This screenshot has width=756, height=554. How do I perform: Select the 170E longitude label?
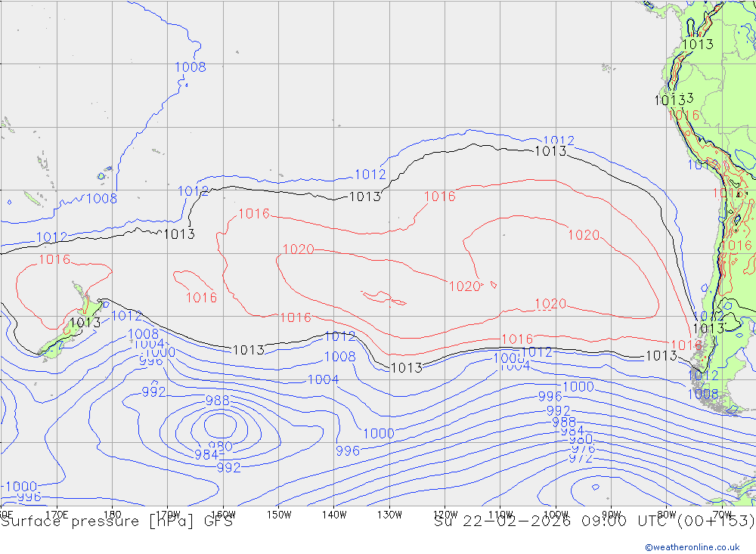tap(57, 515)
